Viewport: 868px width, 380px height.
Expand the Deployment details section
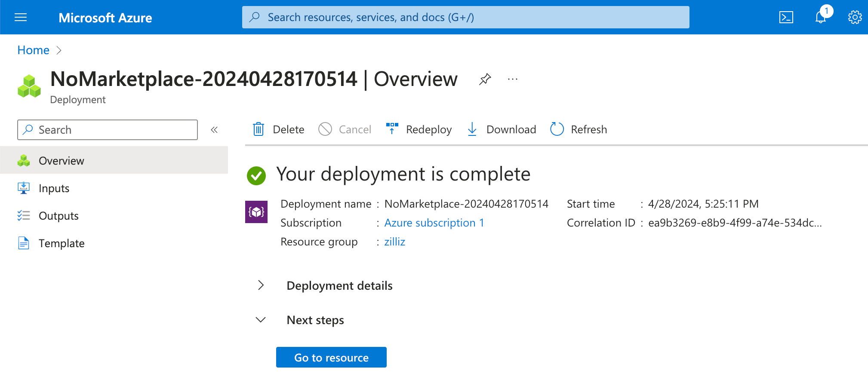[261, 285]
